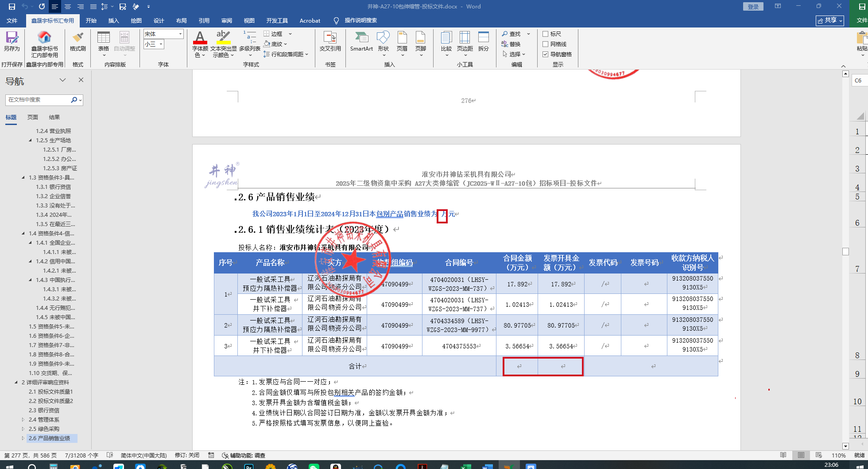Switch to the 页面 navigation tab
The width and height of the screenshot is (868, 469).
pyautogui.click(x=33, y=117)
